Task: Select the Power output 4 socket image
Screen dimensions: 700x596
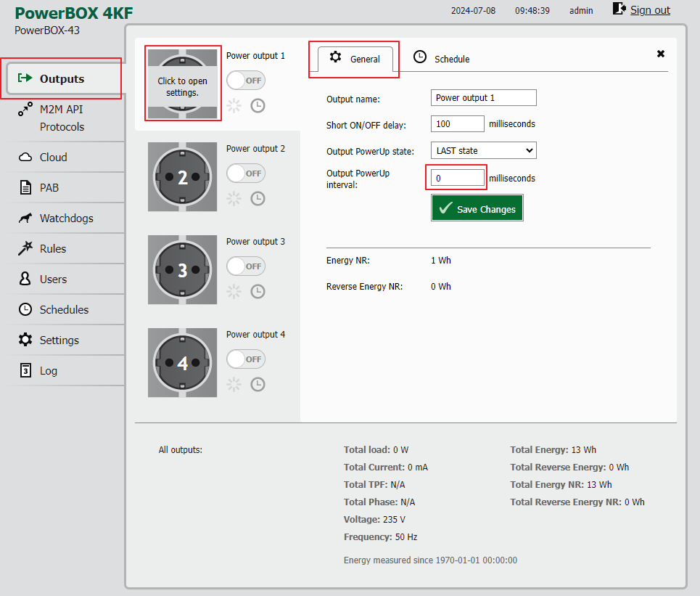Action: [183, 363]
